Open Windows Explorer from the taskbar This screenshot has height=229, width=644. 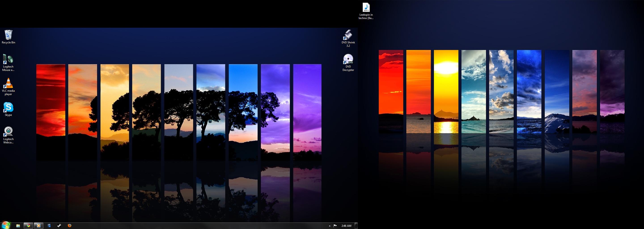pos(18,225)
